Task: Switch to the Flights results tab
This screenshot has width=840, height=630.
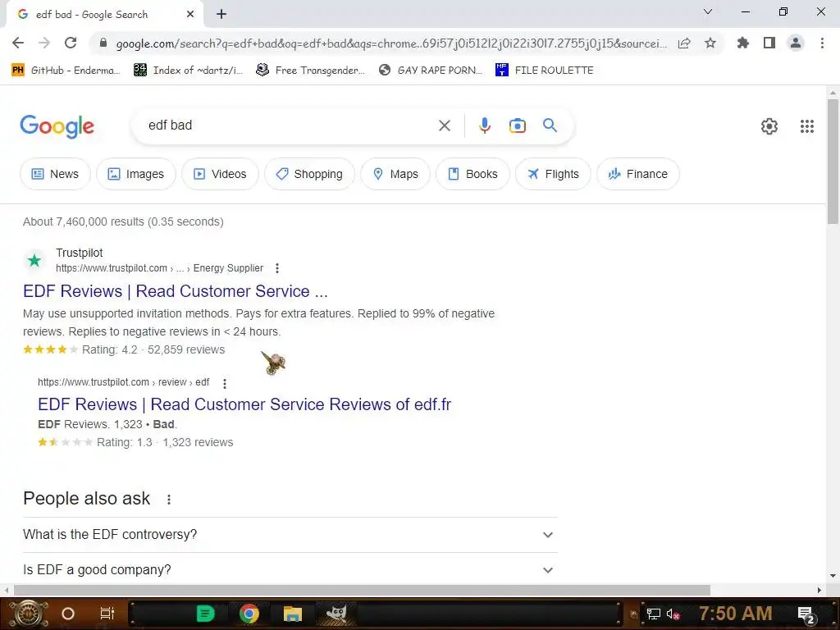Action: pyautogui.click(x=554, y=174)
